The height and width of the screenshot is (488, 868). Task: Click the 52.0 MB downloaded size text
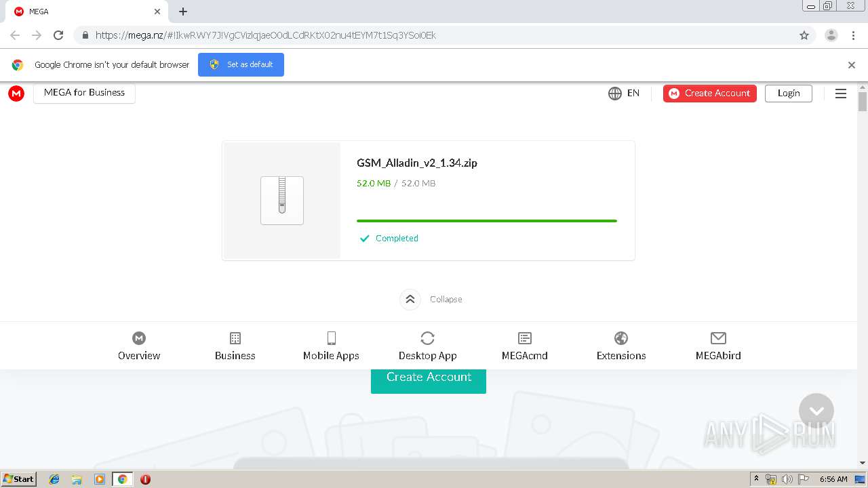tap(374, 183)
